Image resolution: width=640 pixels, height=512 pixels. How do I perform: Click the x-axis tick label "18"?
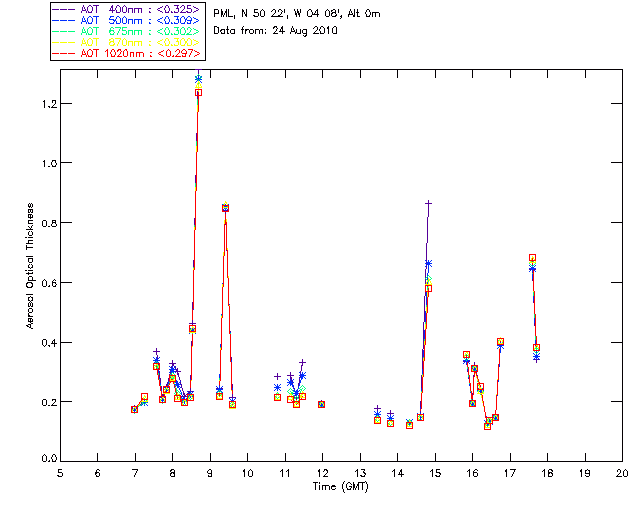pos(547,473)
